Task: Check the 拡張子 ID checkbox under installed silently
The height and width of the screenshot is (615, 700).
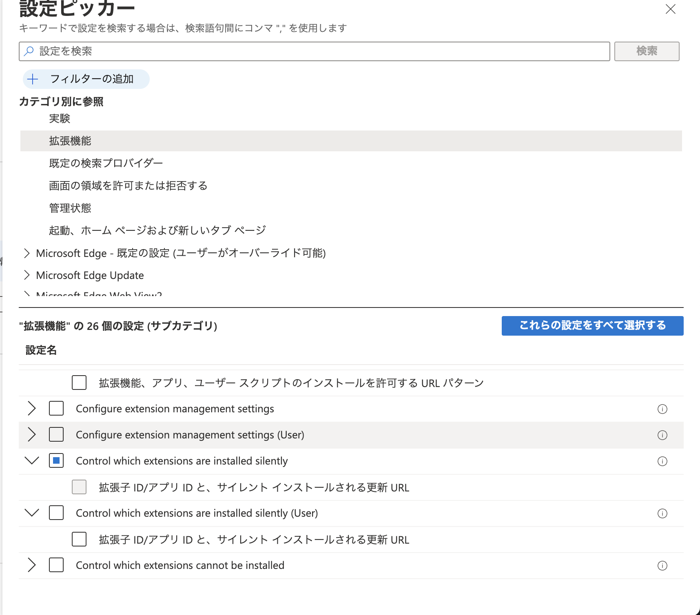Action: point(79,487)
